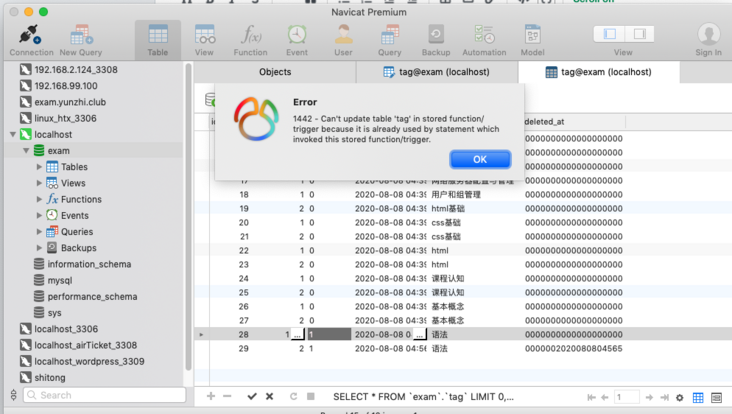Toggle the left sidebar pane view
Image resolution: width=732 pixels, height=414 pixels.
pos(609,34)
